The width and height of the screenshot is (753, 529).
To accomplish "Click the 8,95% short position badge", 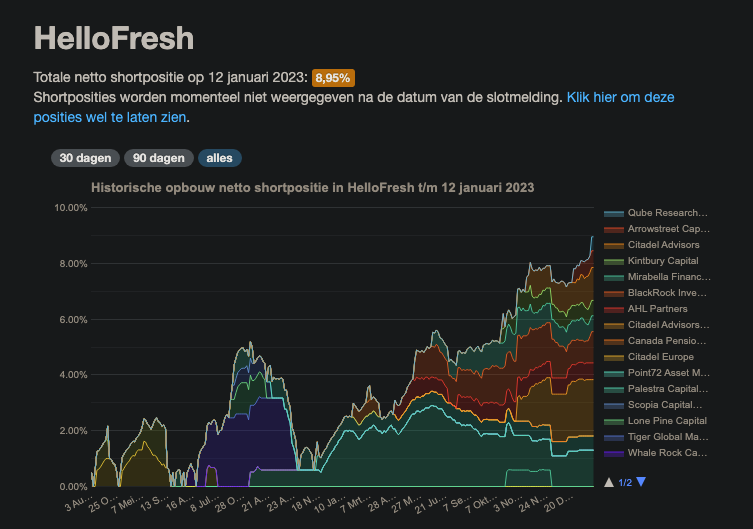I will pos(333,77).
